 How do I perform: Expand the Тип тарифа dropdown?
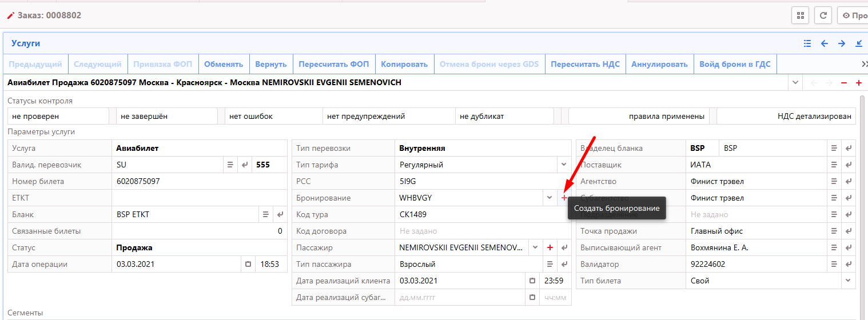(563, 165)
